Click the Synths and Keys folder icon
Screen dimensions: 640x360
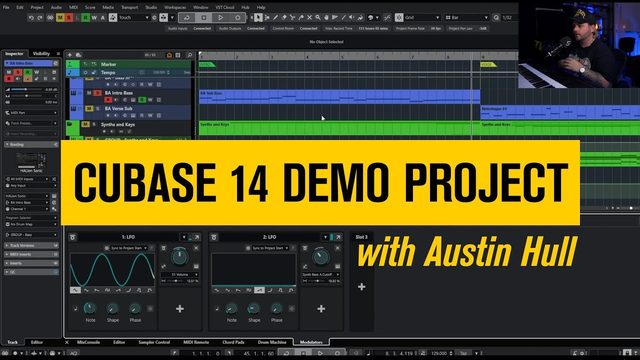tap(70, 124)
